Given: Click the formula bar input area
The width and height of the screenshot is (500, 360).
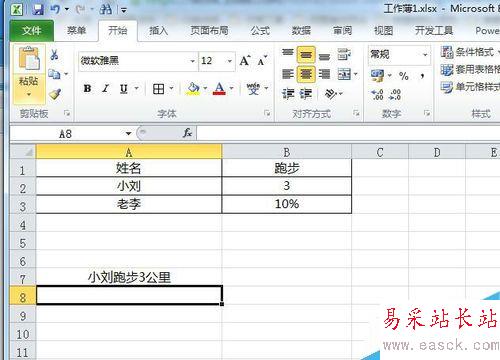Looking at the screenshot, I should (348, 133).
